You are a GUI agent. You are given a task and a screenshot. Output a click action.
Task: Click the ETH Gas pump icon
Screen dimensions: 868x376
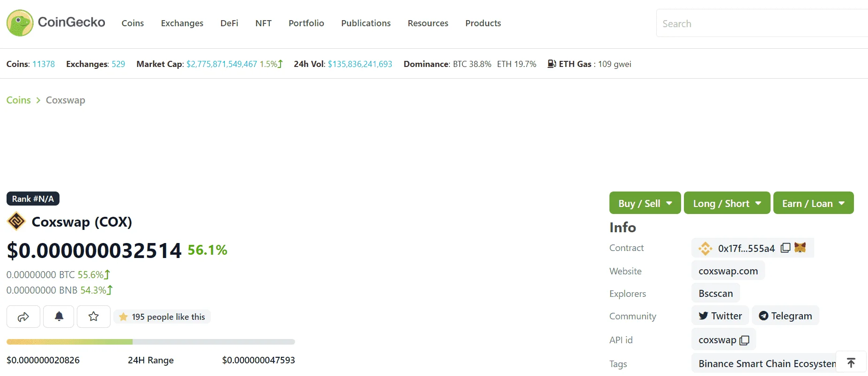click(552, 64)
